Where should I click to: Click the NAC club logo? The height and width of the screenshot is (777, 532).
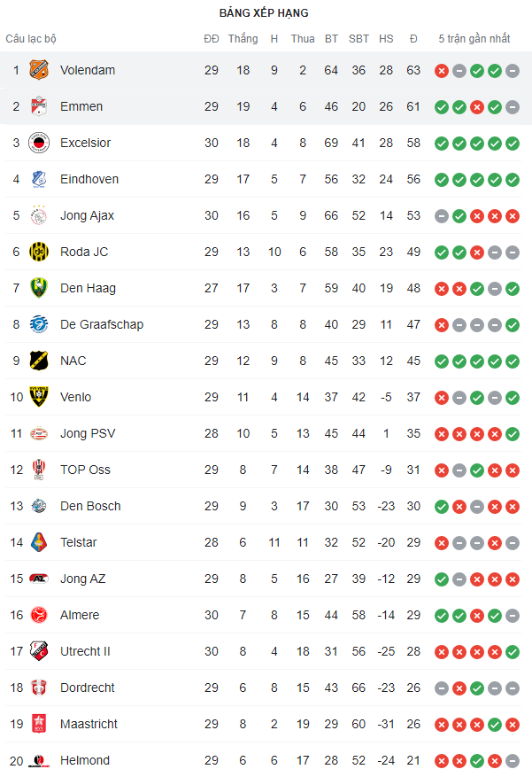pyautogui.click(x=38, y=361)
